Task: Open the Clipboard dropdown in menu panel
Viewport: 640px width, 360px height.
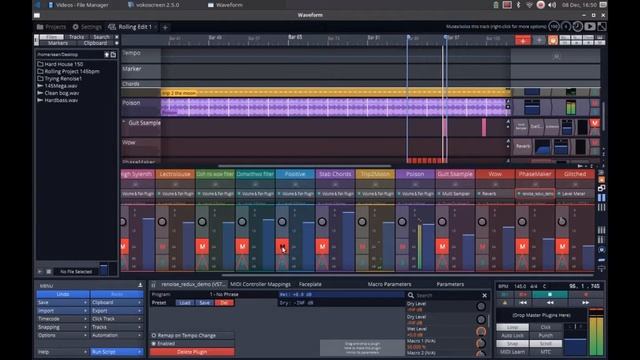Action: click(117, 302)
